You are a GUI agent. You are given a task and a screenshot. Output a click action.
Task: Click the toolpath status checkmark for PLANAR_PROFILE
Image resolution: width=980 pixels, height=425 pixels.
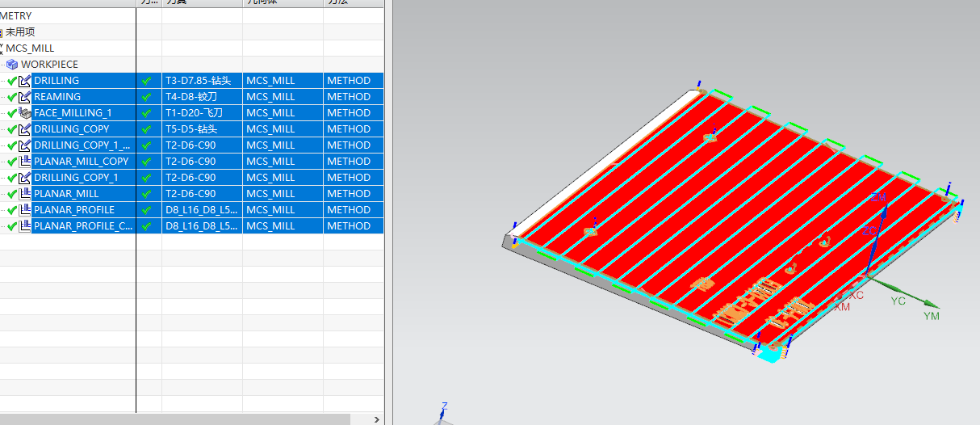146,210
